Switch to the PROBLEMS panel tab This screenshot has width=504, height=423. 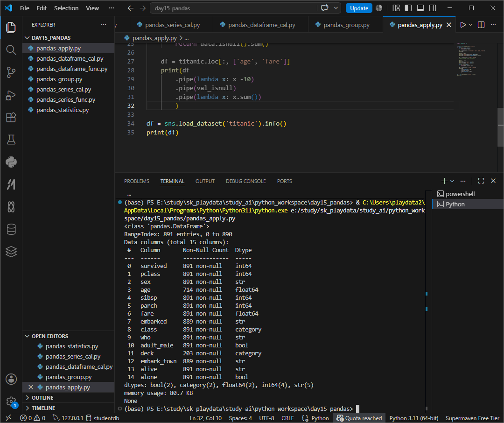tap(137, 181)
